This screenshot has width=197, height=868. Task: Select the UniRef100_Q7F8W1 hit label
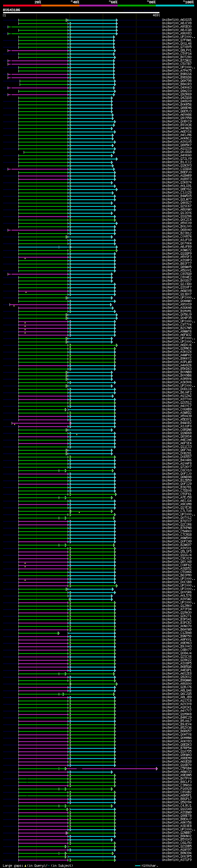tap(177, 40)
